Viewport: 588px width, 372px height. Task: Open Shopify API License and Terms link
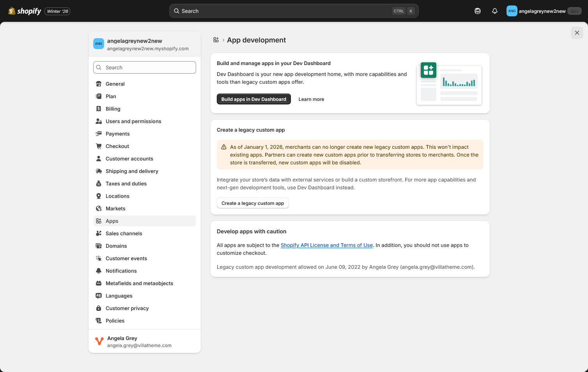click(x=326, y=245)
